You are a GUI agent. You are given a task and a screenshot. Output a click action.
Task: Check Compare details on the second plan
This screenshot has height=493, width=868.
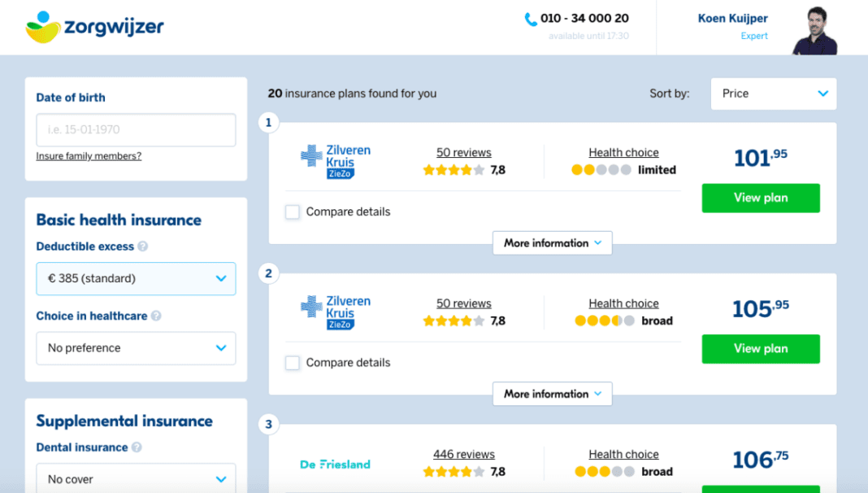[292, 363]
